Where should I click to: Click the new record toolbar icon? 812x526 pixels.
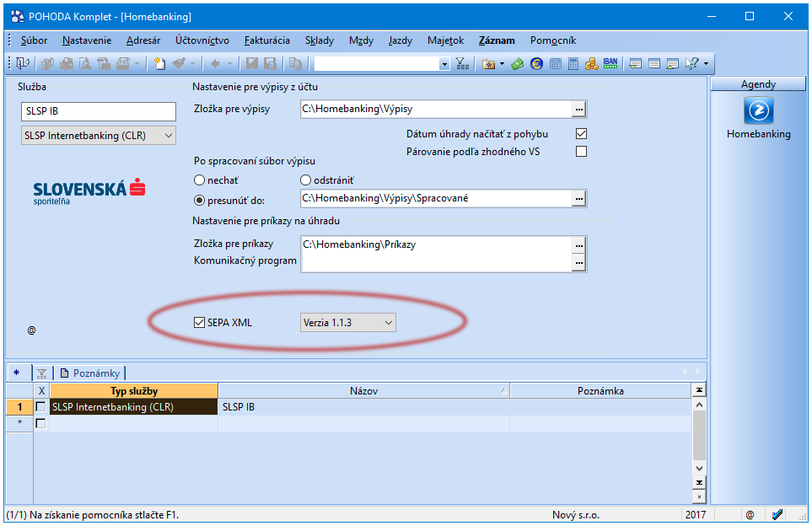160,64
